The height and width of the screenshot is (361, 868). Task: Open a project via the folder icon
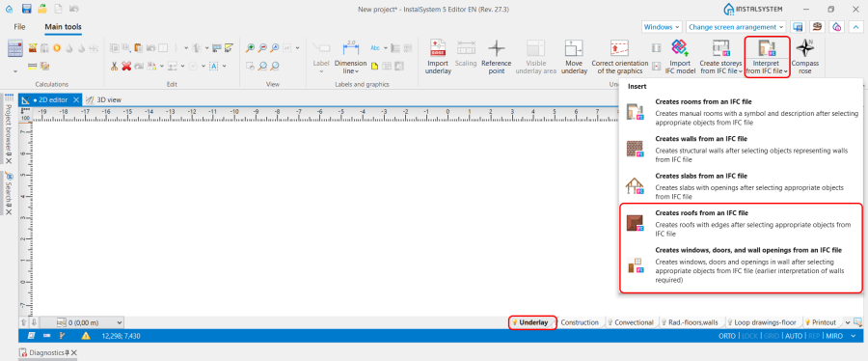42,10
